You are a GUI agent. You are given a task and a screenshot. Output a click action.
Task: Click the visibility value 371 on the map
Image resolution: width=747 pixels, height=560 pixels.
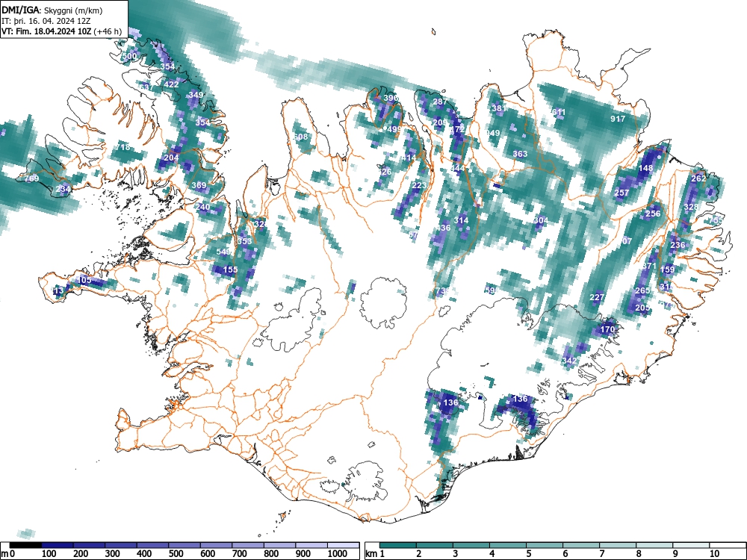[649, 266]
